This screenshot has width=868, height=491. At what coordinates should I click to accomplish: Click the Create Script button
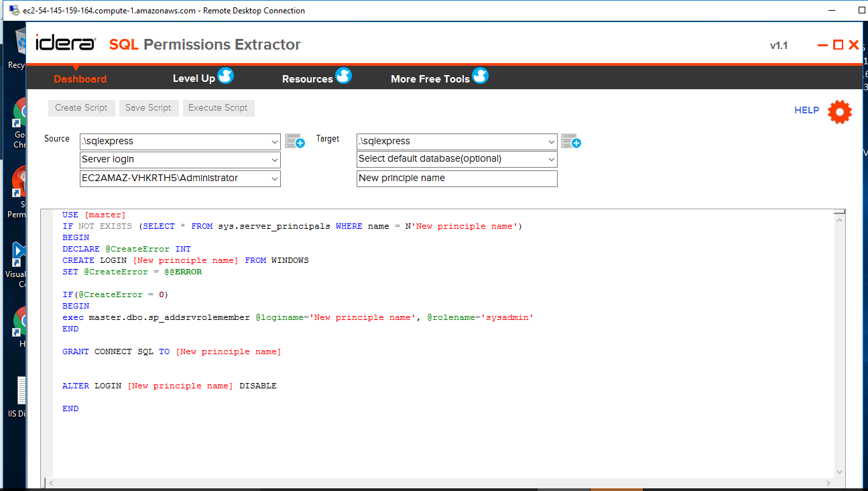[x=81, y=107]
